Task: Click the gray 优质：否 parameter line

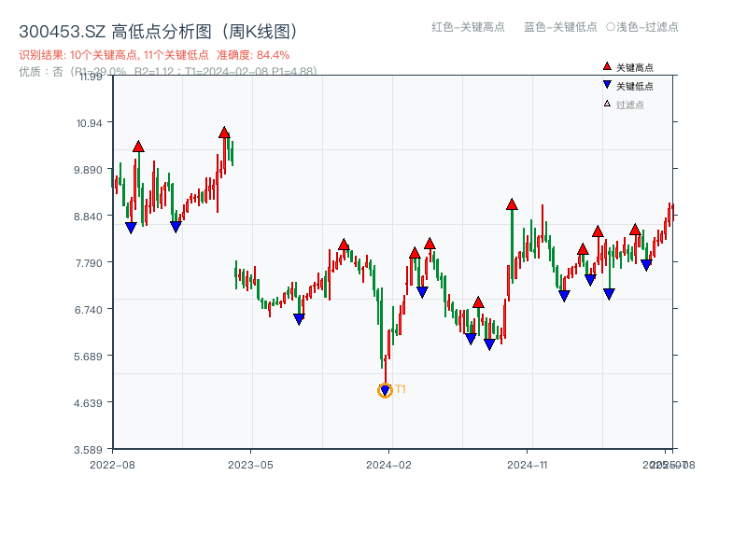Action: 168,72
